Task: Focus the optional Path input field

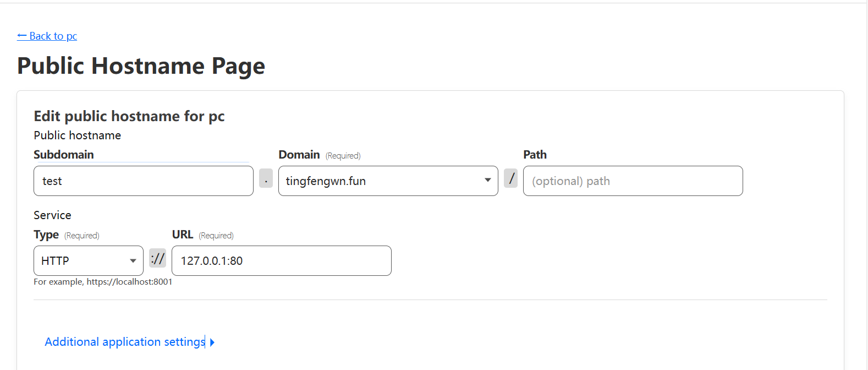Action: click(x=633, y=181)
